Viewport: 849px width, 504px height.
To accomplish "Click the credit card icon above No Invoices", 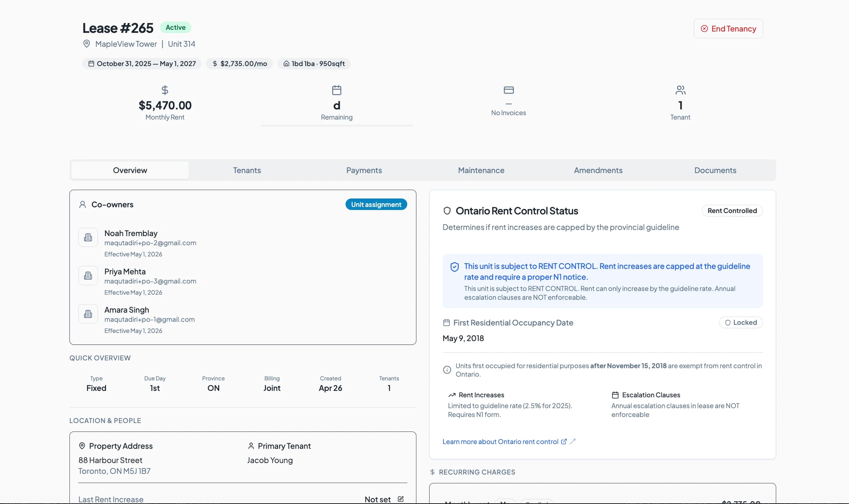I will click(509, 90).
